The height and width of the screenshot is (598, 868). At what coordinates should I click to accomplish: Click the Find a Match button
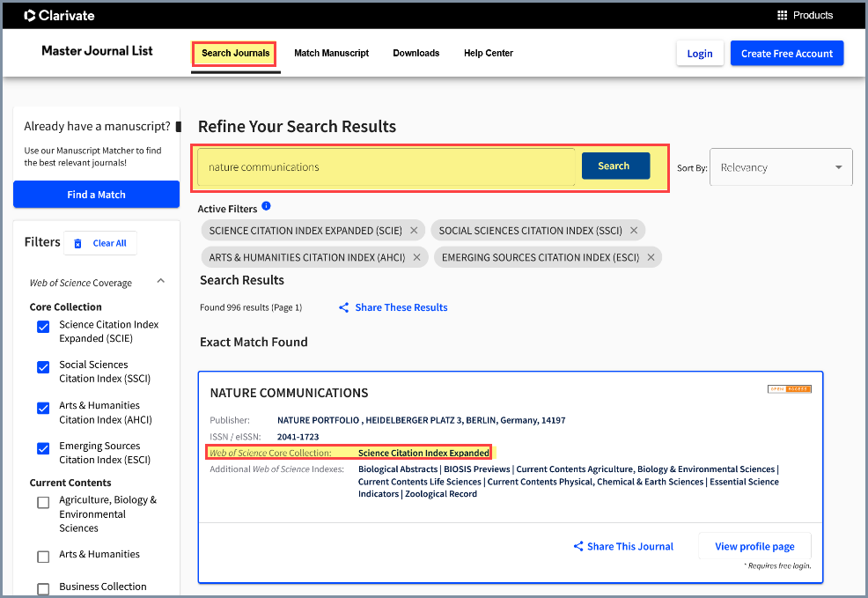tap(96, 195)
